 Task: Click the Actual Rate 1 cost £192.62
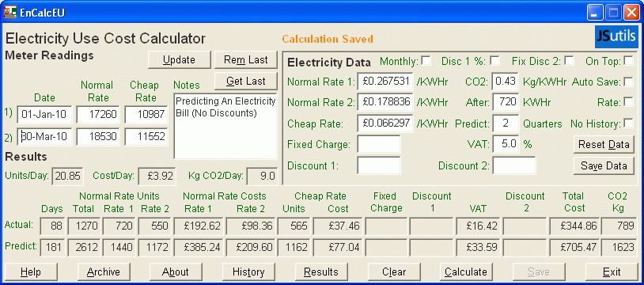point(199,226)
